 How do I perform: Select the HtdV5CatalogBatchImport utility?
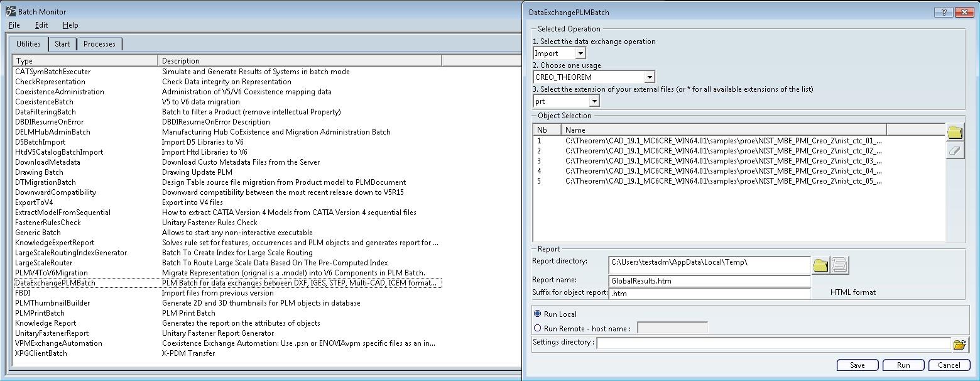(x=59, y=152)
